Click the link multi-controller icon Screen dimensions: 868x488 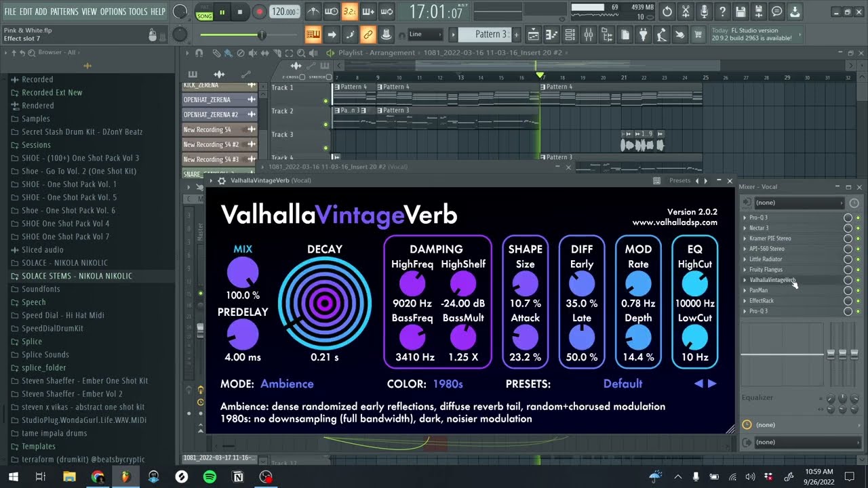368,34
